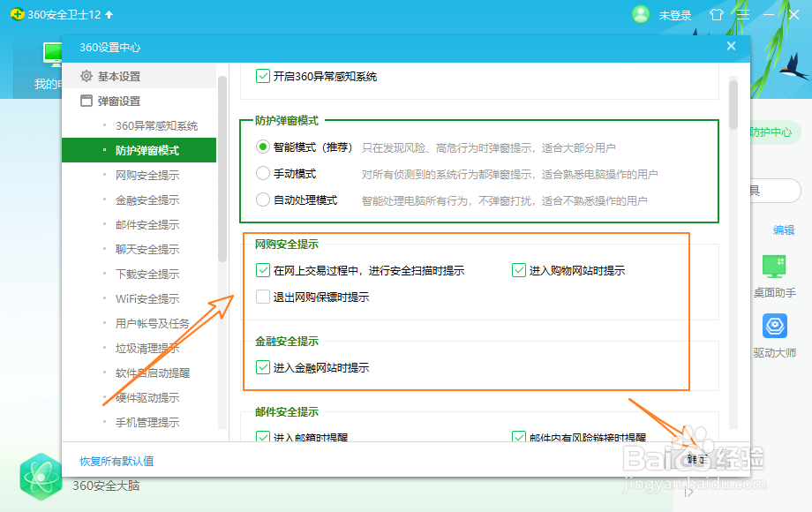Viewport: 812px width, 512px height.
Task: Click the upgrade arrow next to 360安全卫士12
Action: tap(109, 14)
